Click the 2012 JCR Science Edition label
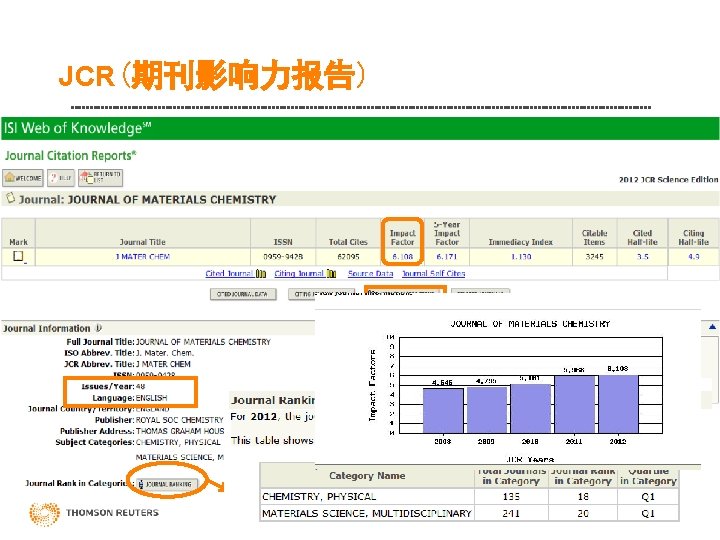The height and width of the screenshot is (540, 720). [x=669, y=180]
